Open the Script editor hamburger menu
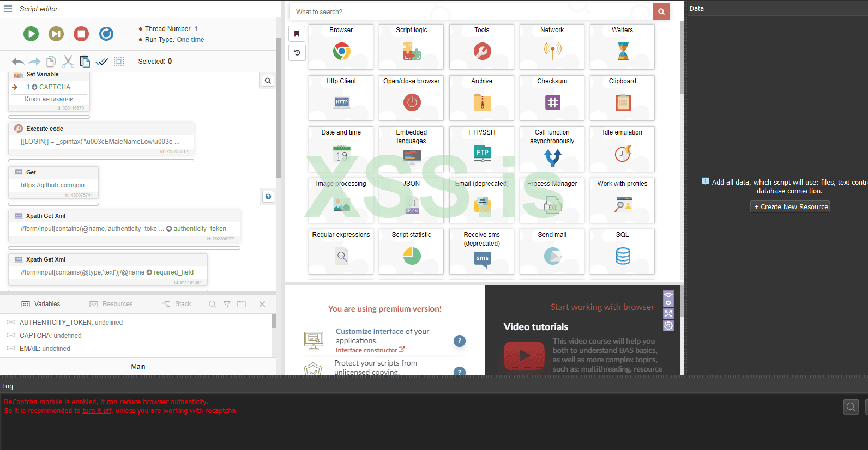This screenshot has height=450, width=868. (8, 9)
